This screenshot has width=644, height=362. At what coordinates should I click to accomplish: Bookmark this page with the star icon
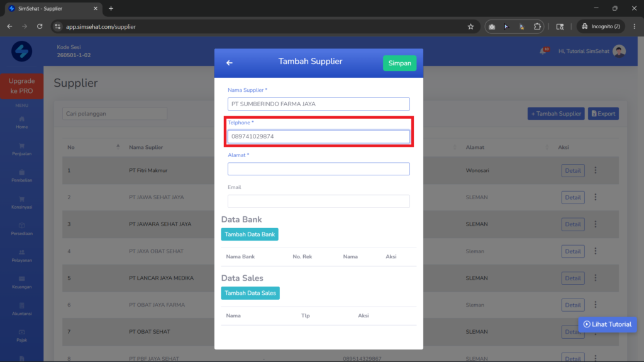(470, 26)
